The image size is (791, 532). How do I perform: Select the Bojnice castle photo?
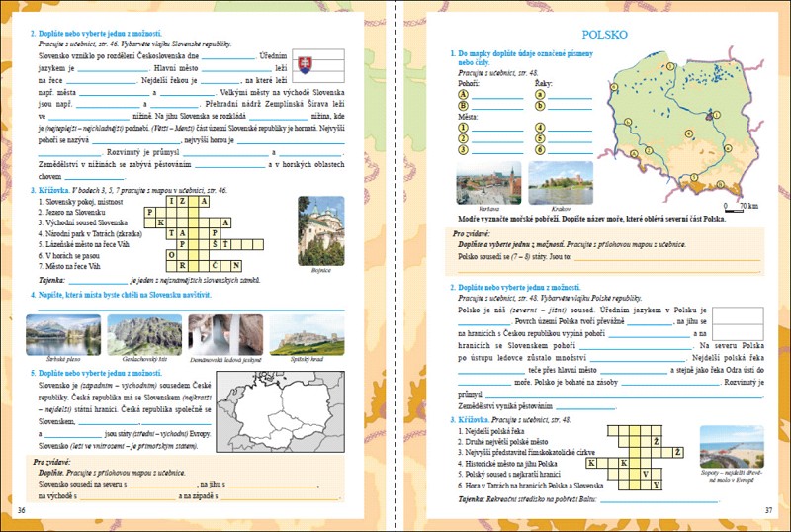(321, 230)
